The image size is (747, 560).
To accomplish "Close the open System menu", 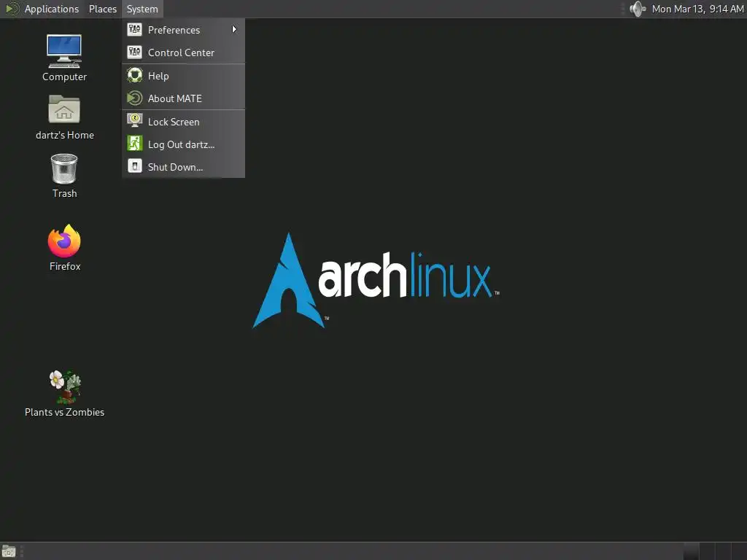I will point(142,9).
